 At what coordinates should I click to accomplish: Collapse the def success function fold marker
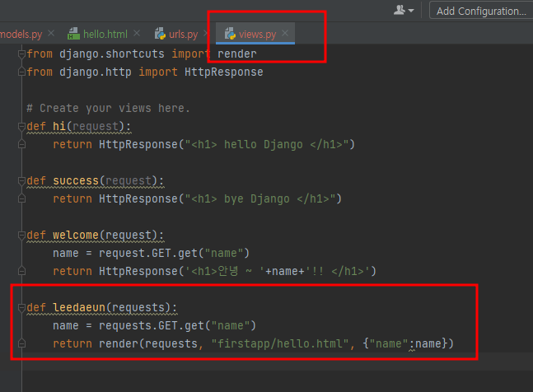pyautogui.click(x=21, y=180)
